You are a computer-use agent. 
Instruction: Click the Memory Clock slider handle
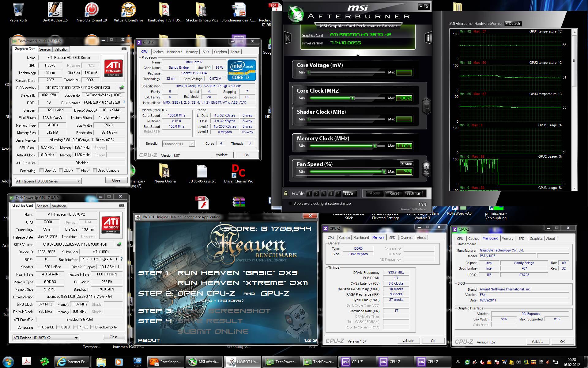click(x=375, y=146)
